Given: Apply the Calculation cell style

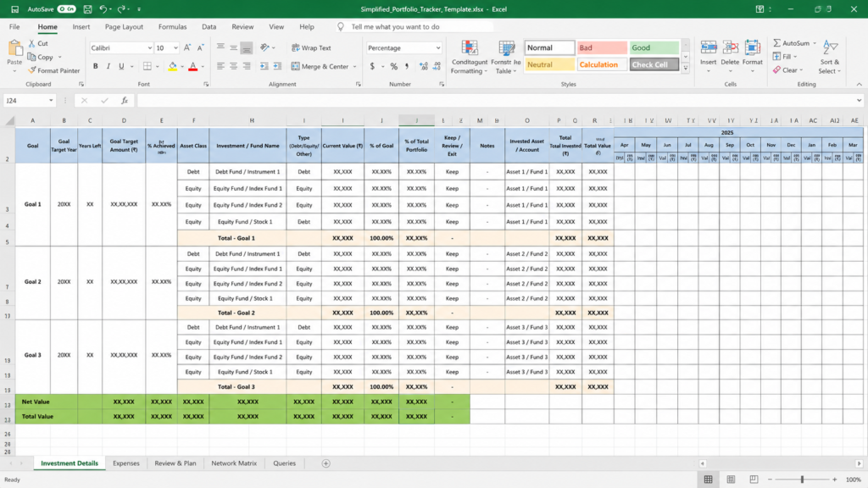Looking at the screenshot, I should click(601, 64).
